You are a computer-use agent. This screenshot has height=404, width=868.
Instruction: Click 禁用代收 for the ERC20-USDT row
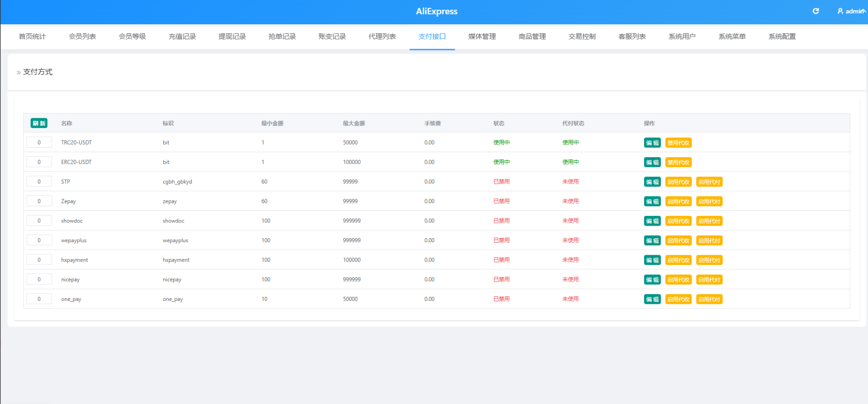click(679, 162)
